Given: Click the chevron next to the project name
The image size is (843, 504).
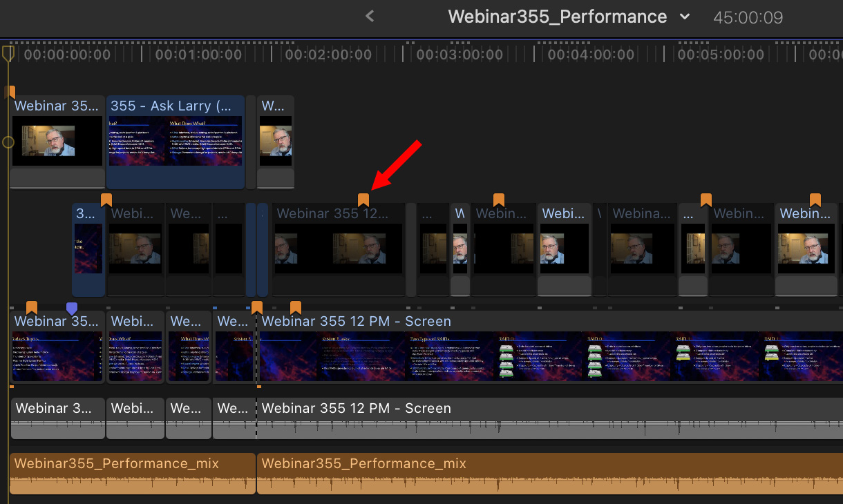Looking at the screenshot, I should point(685,17).
